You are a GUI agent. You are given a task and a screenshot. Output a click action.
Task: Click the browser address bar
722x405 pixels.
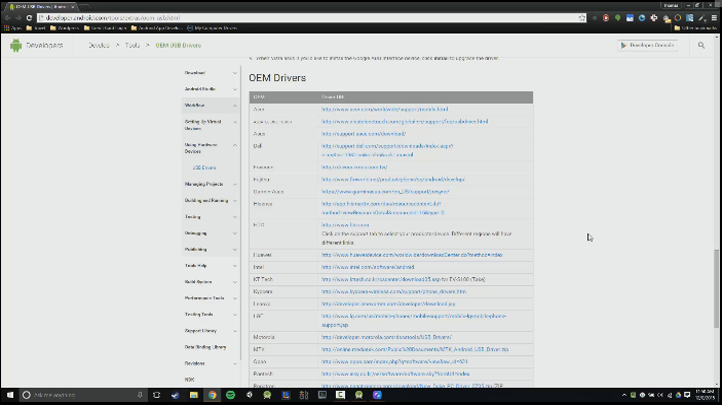click(309, 18)
